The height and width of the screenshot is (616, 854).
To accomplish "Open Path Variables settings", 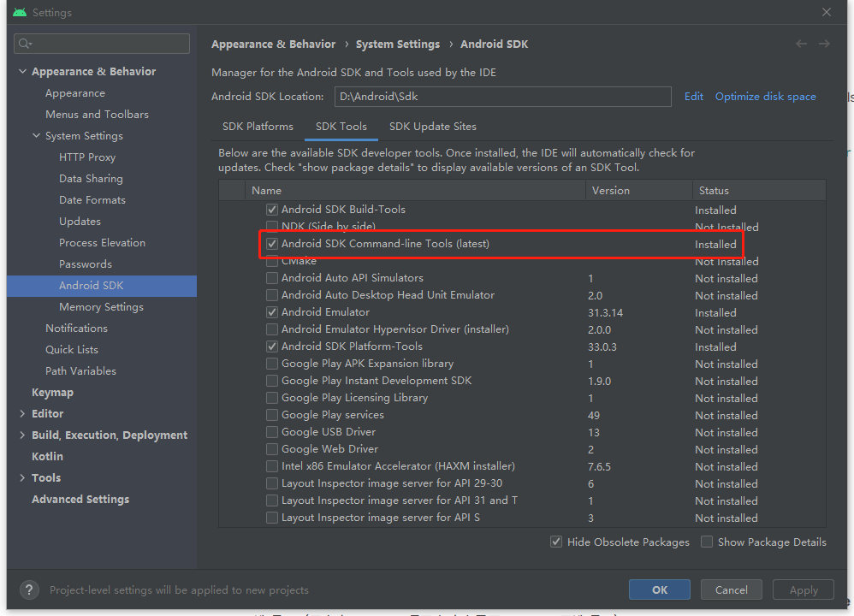I will click(x=80, y=371).
